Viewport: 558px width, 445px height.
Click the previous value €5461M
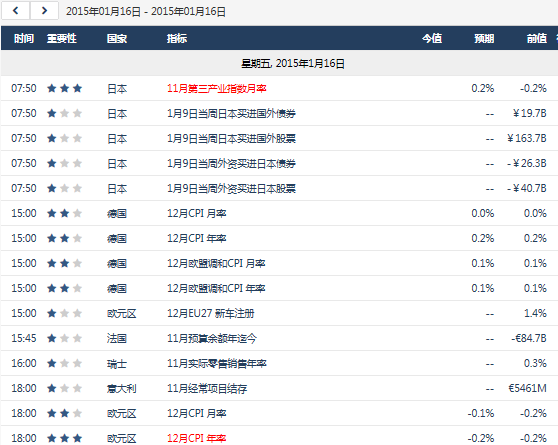point(527,388)
